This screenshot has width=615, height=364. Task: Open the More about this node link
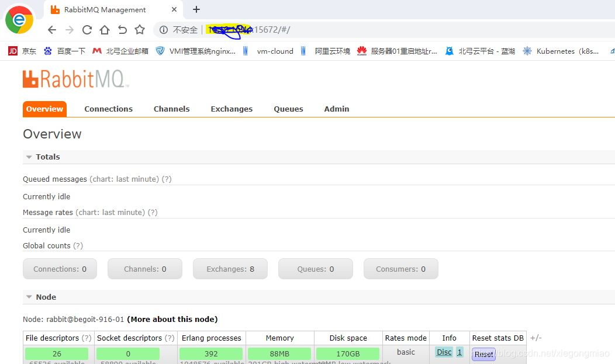tap(172, 319)
